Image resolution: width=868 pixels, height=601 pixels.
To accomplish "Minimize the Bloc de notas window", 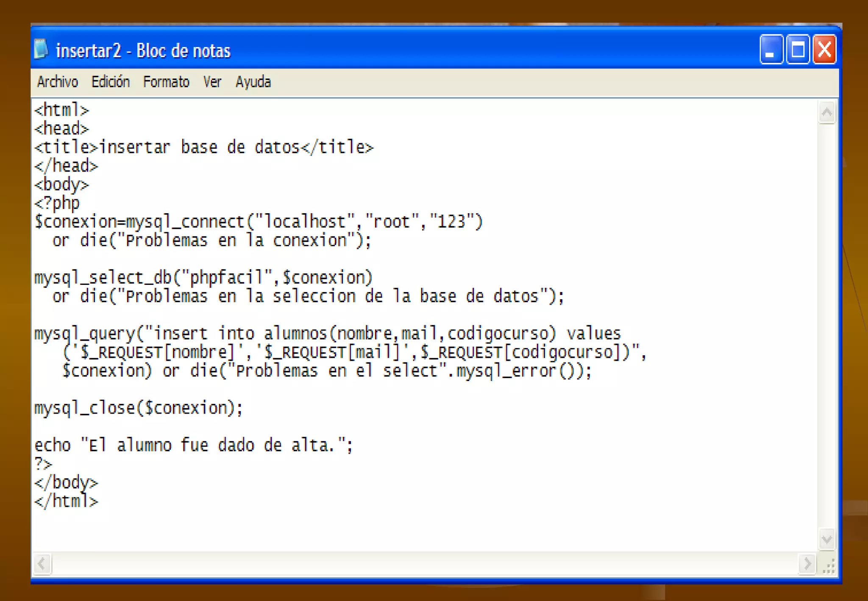I will [771, 50].
